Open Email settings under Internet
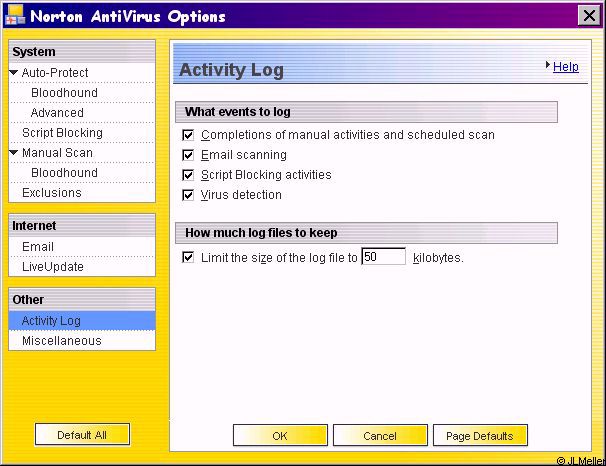Viewport: 606px width, 466px height. coord(38,247)
